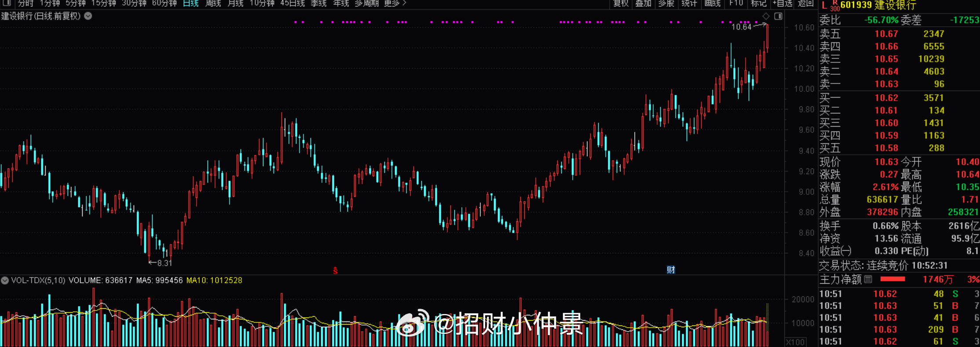
Task: Click 换手 value 0.66%
Action: coord(885,226)
